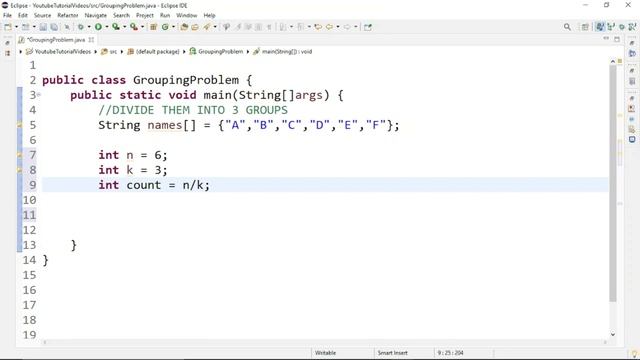Click the Open Perspective icon
This screenshot has height=360, width=640.
(585, 27)
